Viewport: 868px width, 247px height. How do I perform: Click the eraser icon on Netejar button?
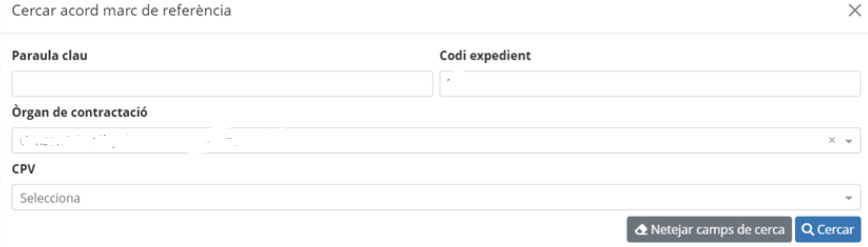(x=641, y=230)
